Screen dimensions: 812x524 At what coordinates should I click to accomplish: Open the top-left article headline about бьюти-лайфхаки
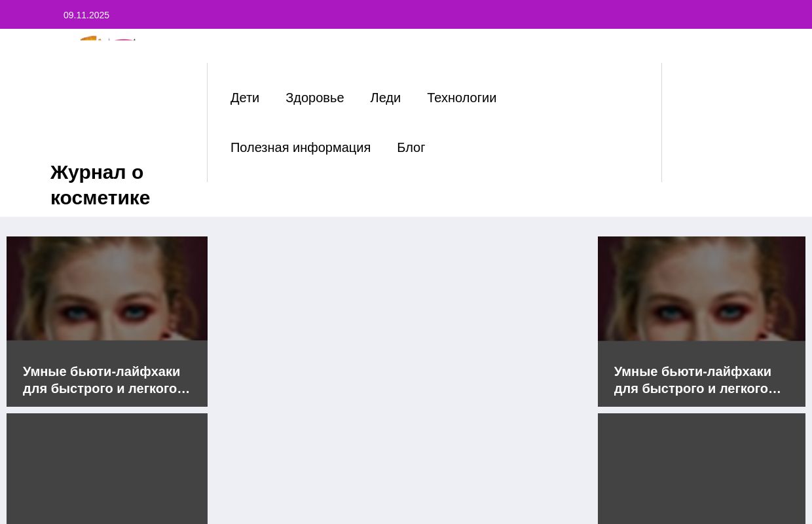click(x=106, y=380)
